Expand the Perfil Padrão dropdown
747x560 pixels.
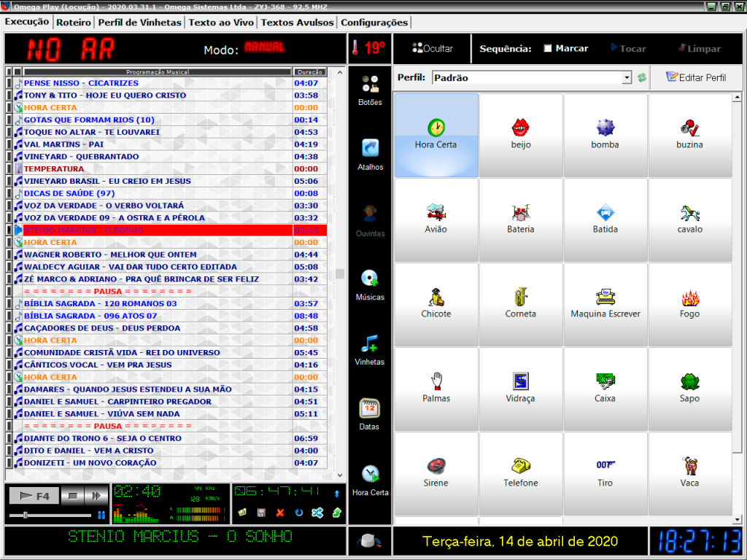pos(627,77)
